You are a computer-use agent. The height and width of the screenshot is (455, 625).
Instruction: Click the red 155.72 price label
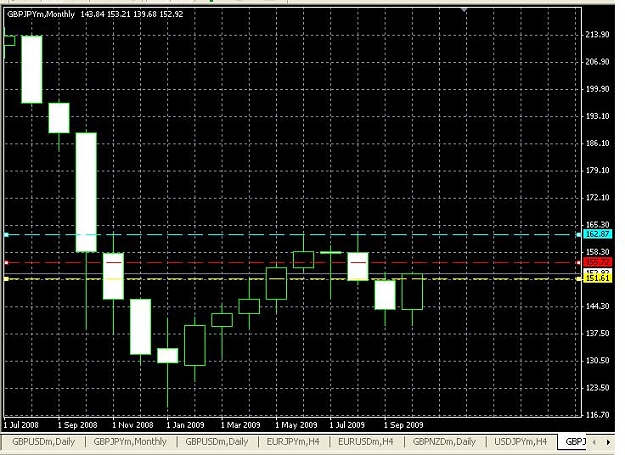(597, 262)
